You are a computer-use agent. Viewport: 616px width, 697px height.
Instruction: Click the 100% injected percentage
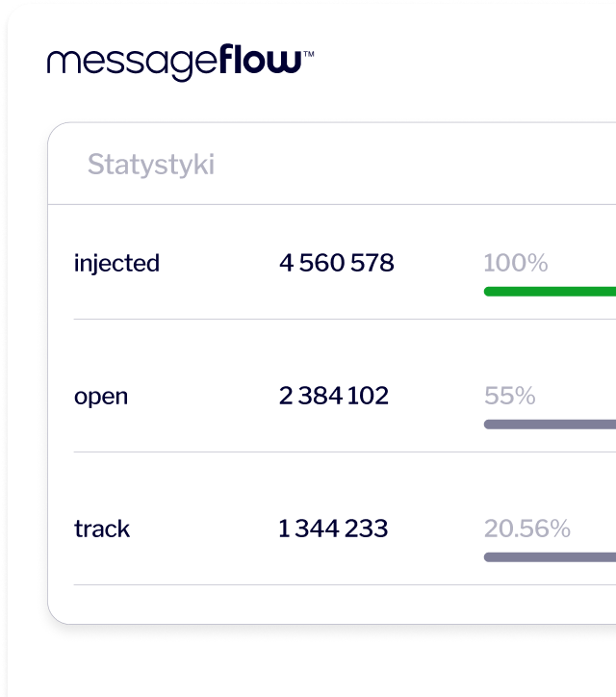515,263
